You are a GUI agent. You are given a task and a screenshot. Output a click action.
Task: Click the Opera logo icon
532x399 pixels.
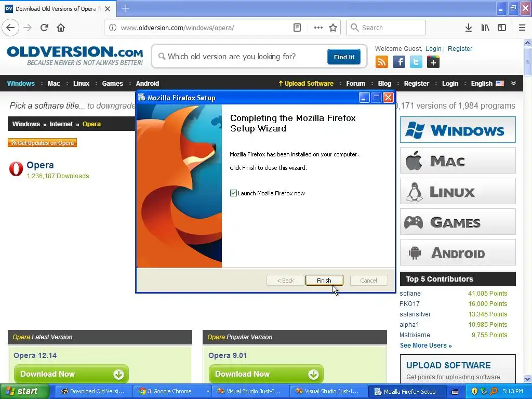[16, 169]
